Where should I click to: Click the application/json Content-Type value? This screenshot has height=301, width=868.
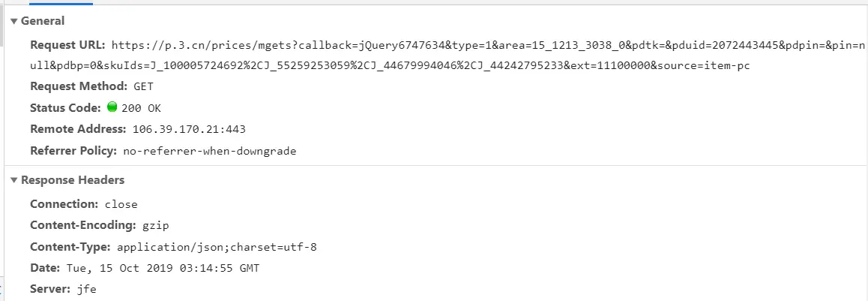tap(217, 247)
